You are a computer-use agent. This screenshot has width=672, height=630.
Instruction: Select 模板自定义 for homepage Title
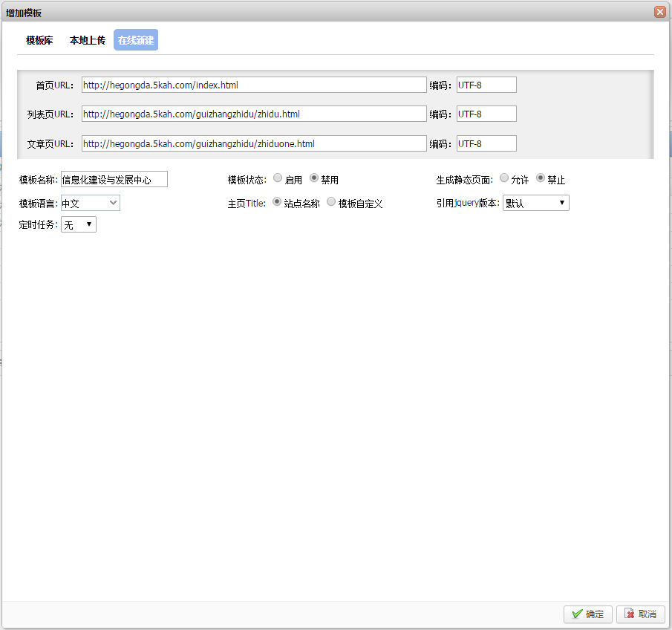(331, 201)
